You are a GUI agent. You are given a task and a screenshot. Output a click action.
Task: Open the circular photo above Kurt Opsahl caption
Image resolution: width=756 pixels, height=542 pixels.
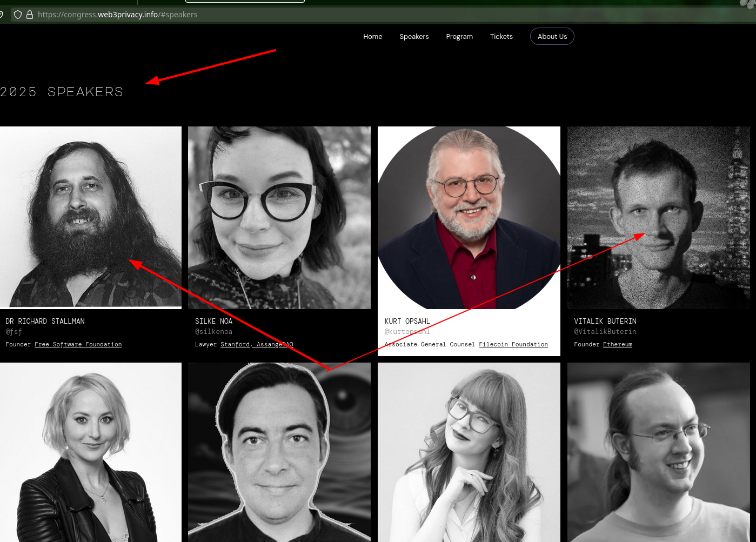(x=469, y=217)
